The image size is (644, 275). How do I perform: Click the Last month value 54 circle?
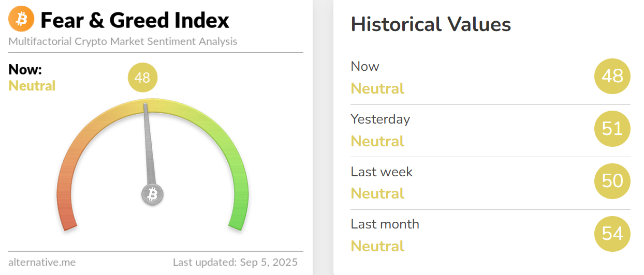[x=612, y=234]
